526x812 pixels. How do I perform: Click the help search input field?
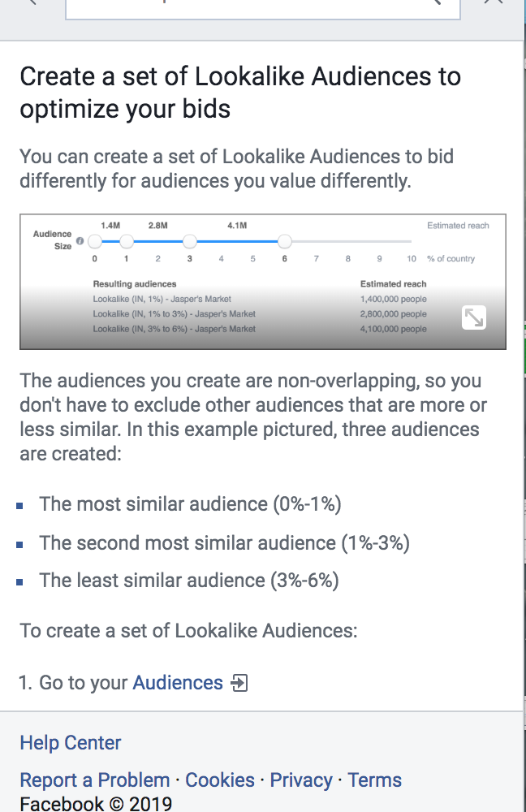263,9
